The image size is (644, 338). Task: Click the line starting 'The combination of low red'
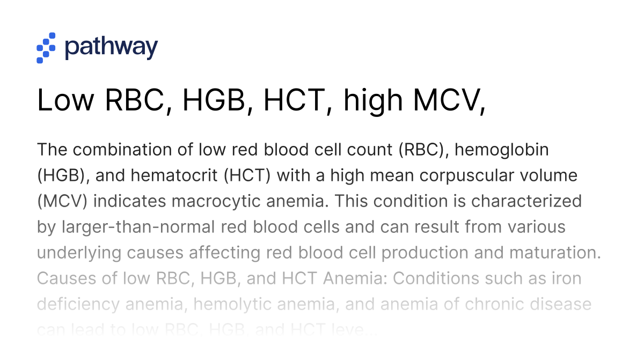[293, 150]
